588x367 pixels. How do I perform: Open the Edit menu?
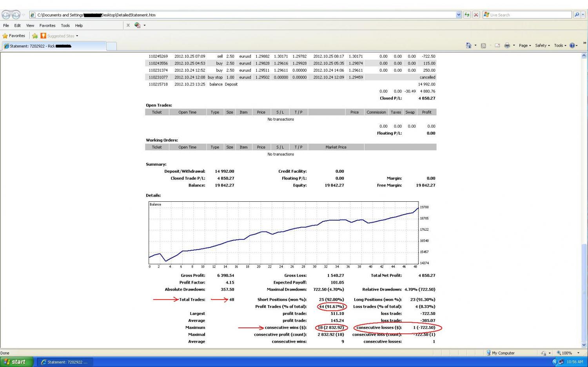pos(18,25)
